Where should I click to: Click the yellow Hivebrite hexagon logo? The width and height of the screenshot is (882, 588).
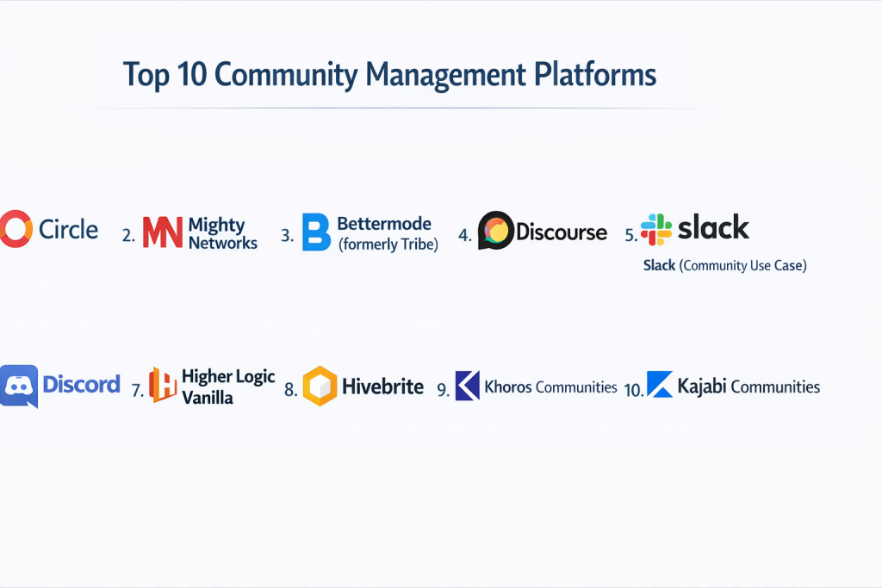point(320,386)
